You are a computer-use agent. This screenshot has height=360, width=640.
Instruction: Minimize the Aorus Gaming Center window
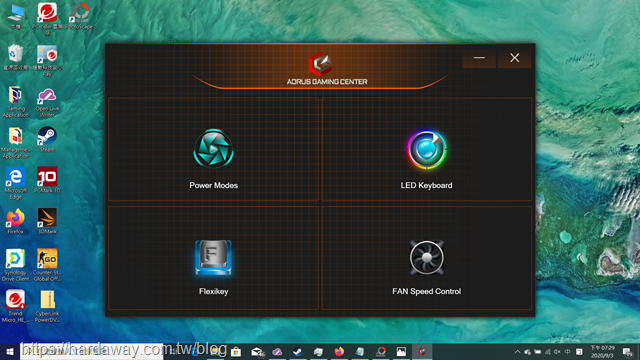[479, 58]
